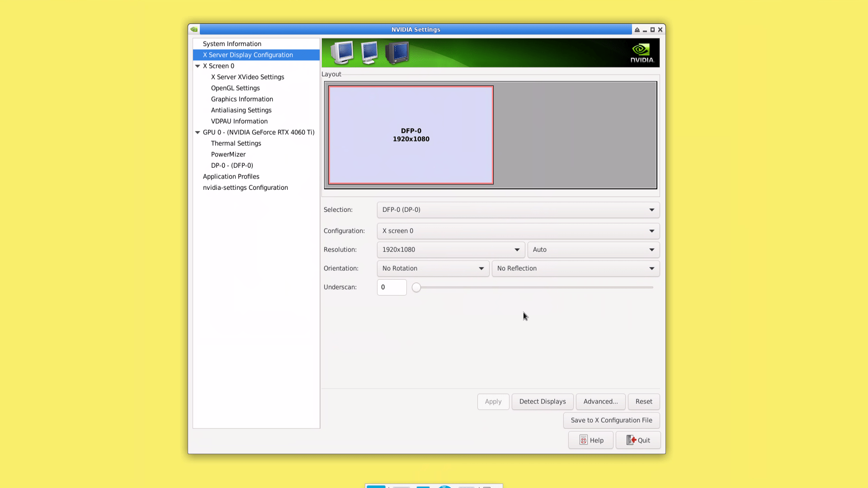Open OpenGL Settings page
The width and height of the screenshot is (868, 488).
[x=235, y=88]
